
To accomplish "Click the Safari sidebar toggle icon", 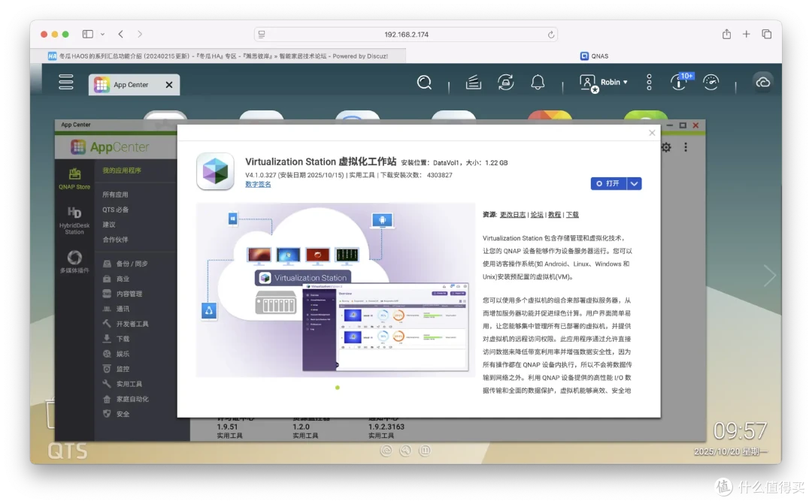I will click(x=87, y=34).
